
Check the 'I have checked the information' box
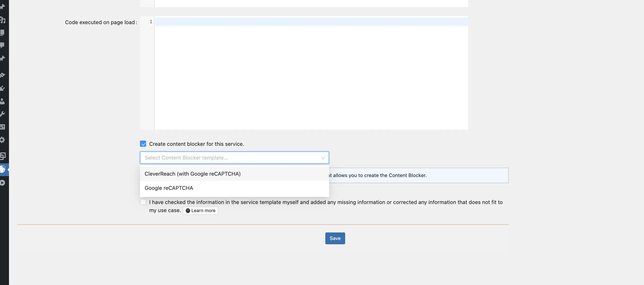click(143, 202)
